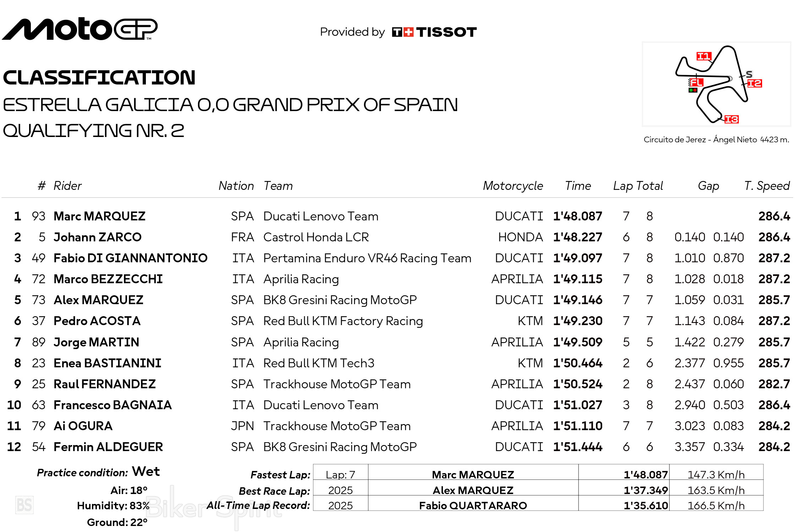
Task: Click the Gap column header
Action: (x=708, y=186)
